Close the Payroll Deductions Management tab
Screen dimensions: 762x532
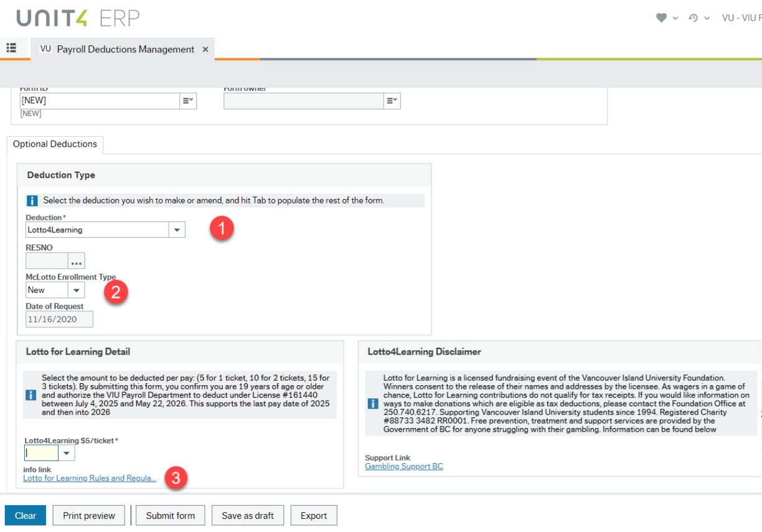coord(205,49)
